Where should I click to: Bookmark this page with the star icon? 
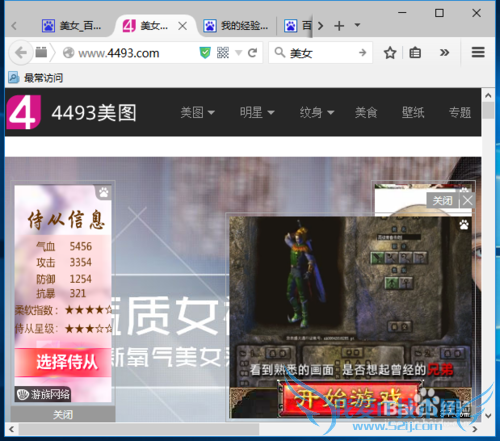(x=390, y=53)
